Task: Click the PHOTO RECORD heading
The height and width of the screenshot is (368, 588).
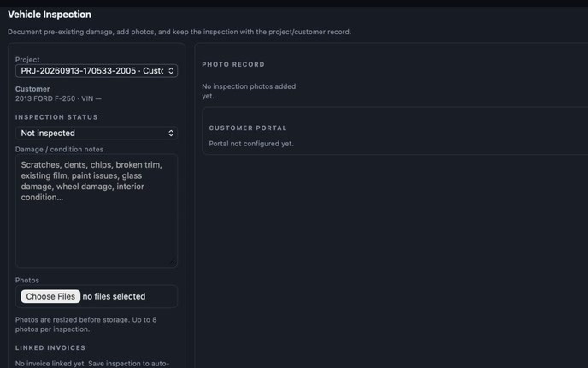Action: coord(233,64)
